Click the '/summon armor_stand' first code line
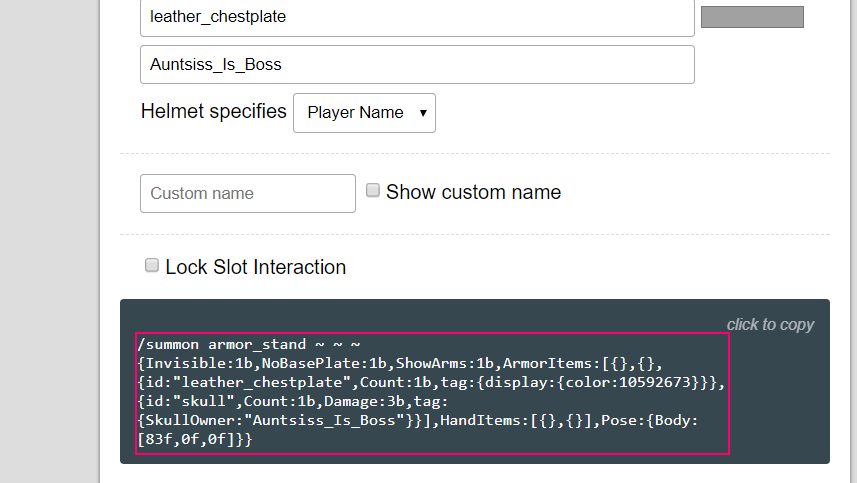This screenshot has width=857, height=483. click(249, 345)
